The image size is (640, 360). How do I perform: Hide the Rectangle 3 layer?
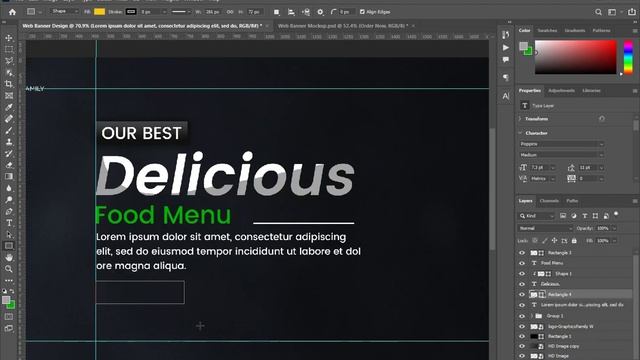[x=522, y=253]
